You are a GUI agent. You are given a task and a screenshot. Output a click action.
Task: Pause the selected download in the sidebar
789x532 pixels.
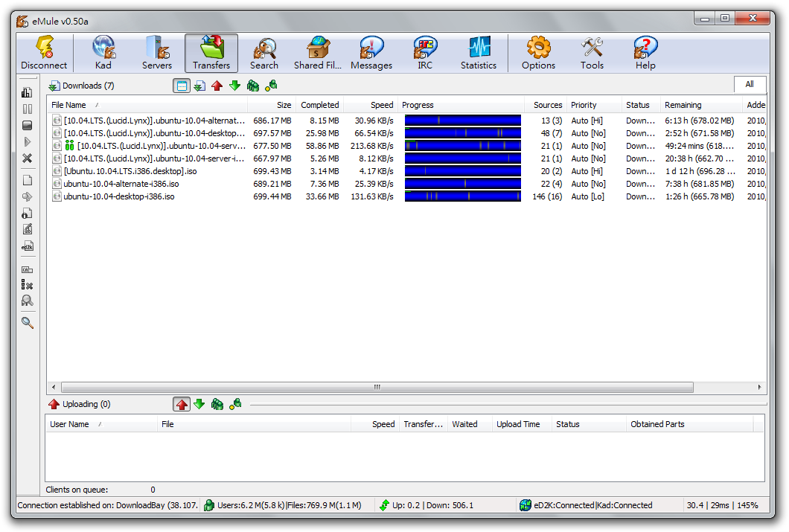click(x=27, y=109)
